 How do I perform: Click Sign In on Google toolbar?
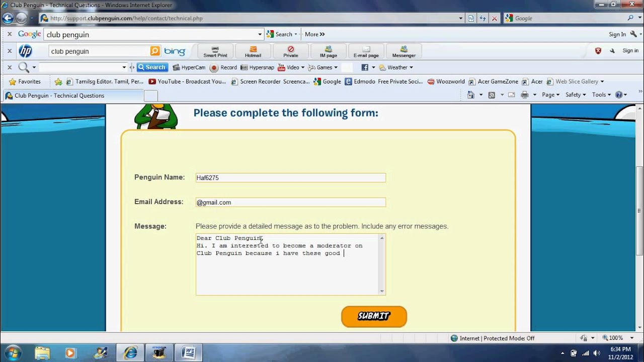(617, 34)
